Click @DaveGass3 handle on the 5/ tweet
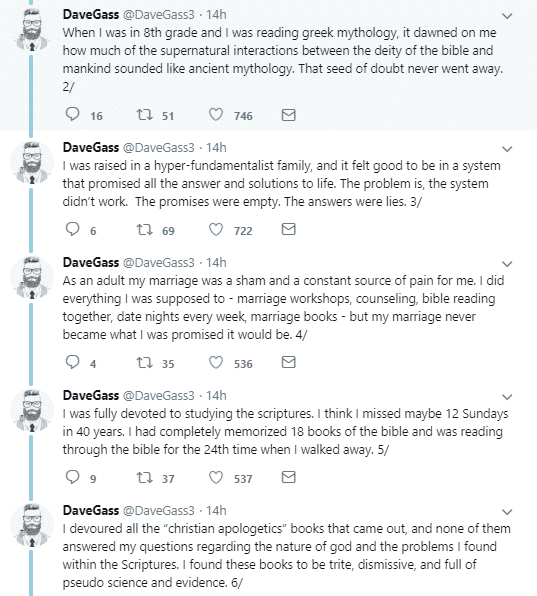537x596 pixels. click(x=158, y=396)
